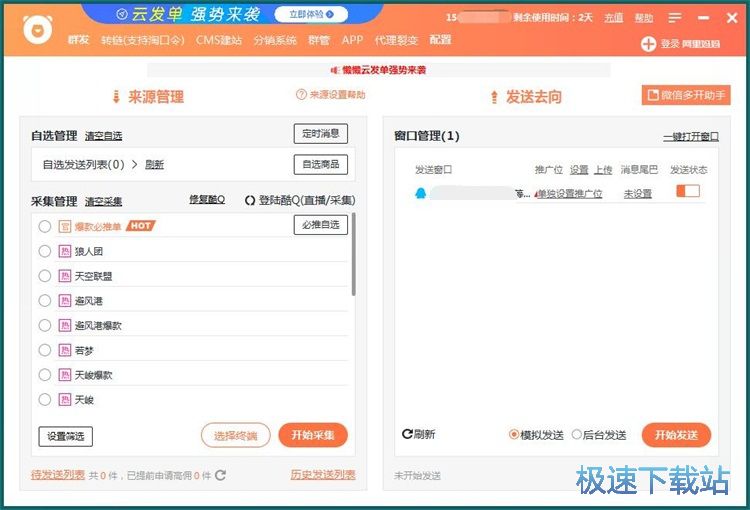
Task: Select the 爆款必推单 radio button
Action: click(44, 226)
